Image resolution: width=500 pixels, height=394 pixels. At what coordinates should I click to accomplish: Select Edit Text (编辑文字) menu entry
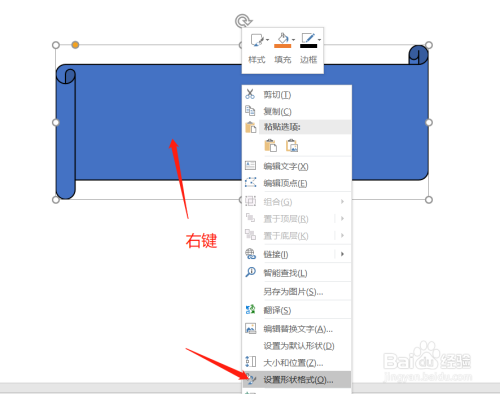point(297,166)
